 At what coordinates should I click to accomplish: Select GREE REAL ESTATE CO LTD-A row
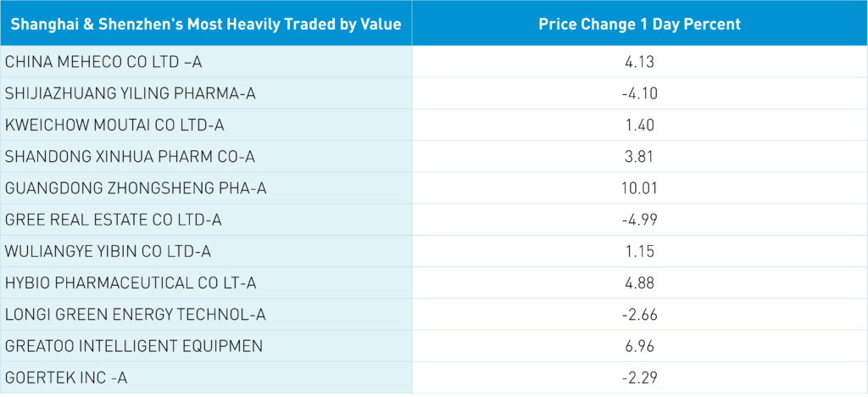(114, 220)
